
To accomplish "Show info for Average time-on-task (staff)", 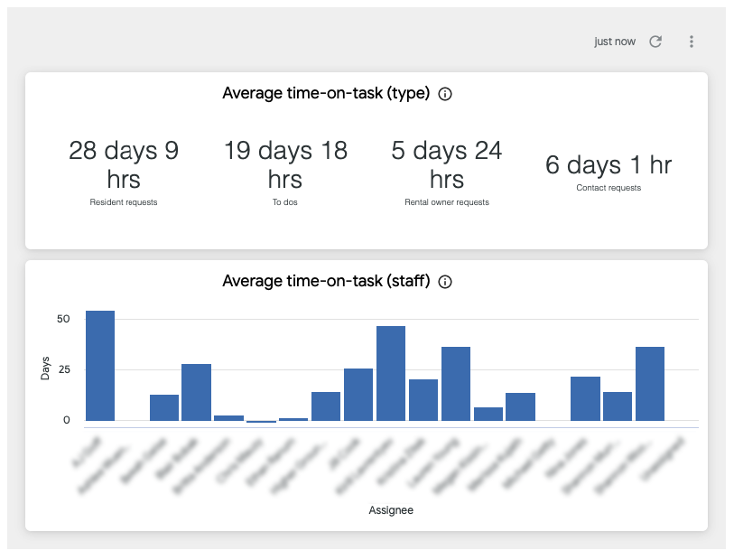I will point(445,282).
